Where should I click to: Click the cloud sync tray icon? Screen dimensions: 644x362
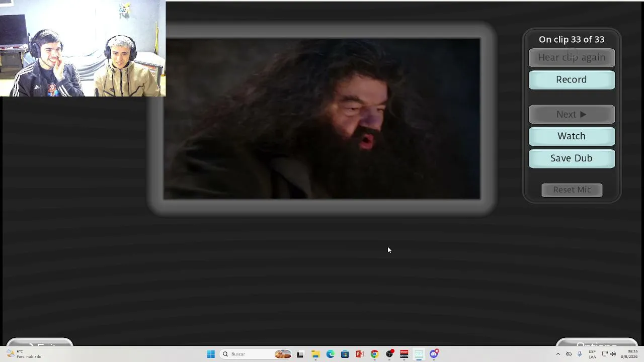point(569,354)
